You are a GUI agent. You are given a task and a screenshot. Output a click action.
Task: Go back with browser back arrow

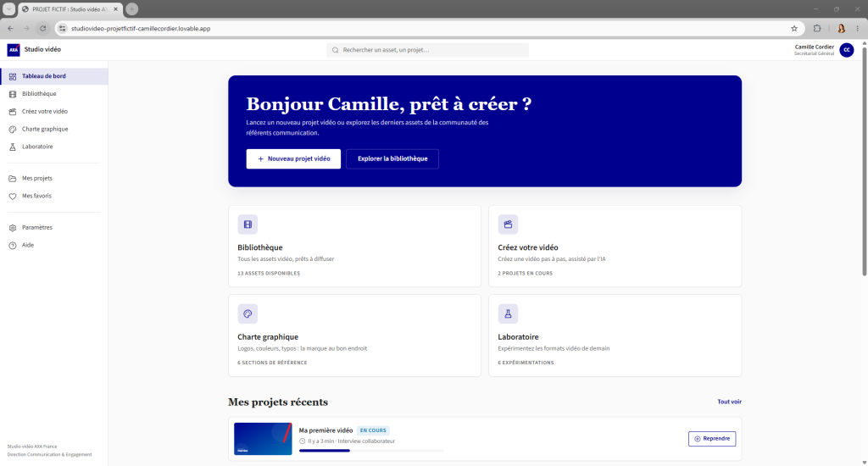(x=10, y=28)
